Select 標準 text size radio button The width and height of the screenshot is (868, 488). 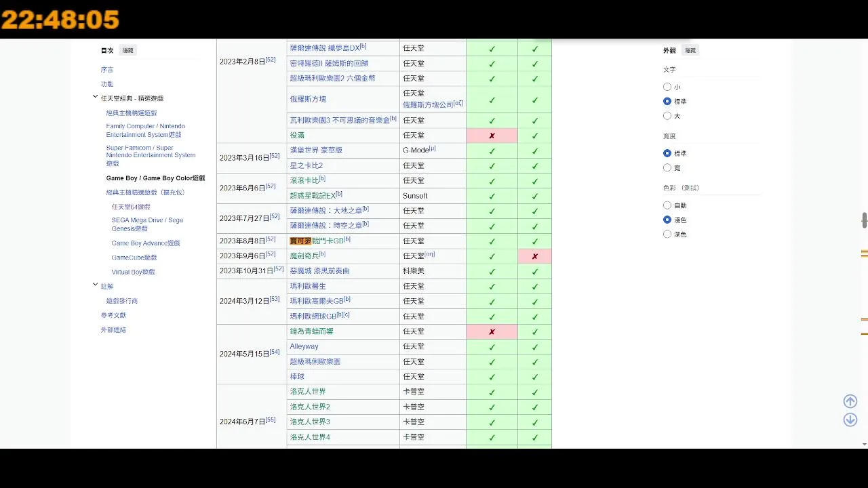pos(667,101)
